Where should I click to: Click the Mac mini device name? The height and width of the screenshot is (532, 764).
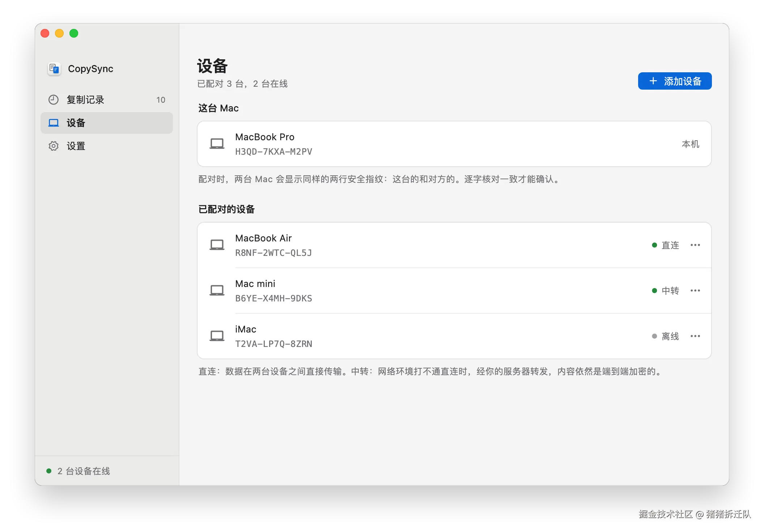tap(255, 284)
